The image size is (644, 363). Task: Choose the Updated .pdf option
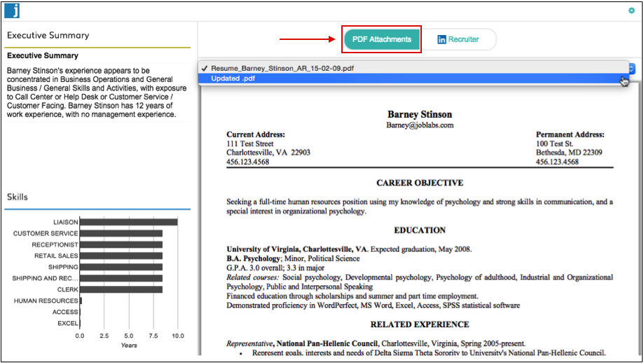point(413,78)
